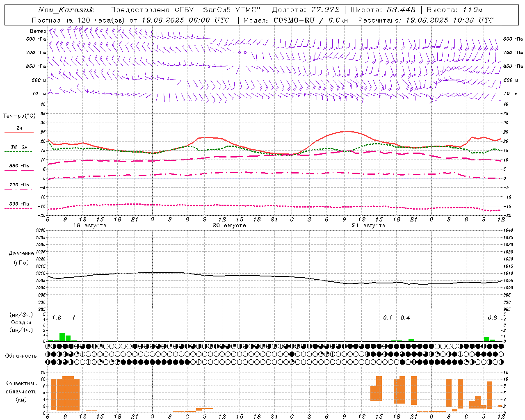Click the '20 августа' date label
Viewport: 525px width, 420px height.
pyautogui.click(x=229, y=226)
